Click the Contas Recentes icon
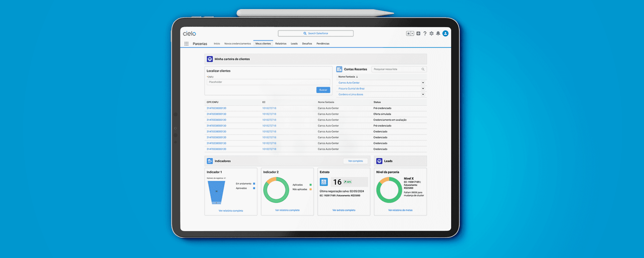This screenshot has height=258, width=644. (339, 69)
